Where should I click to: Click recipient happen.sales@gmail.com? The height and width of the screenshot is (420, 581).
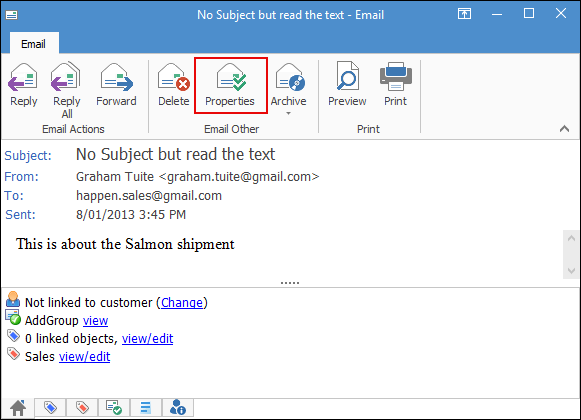tap(149, 195)
